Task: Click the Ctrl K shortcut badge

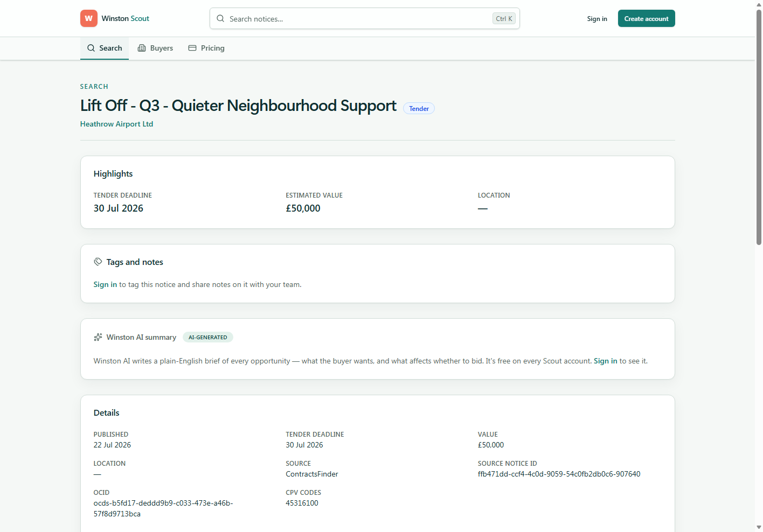Action: pos(504,18)
